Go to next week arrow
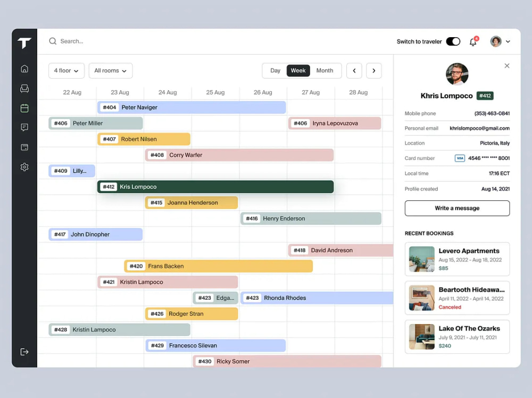The width and height of the screenshot is (532, 398). click(x=374, y=71)
